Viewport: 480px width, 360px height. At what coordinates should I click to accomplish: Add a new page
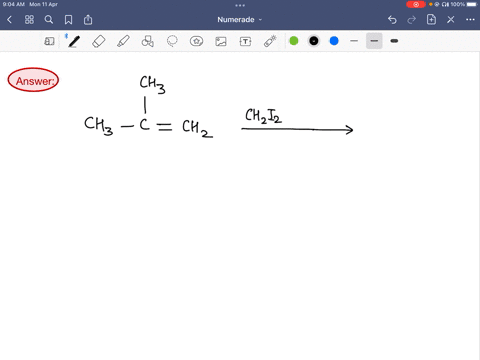431,20
